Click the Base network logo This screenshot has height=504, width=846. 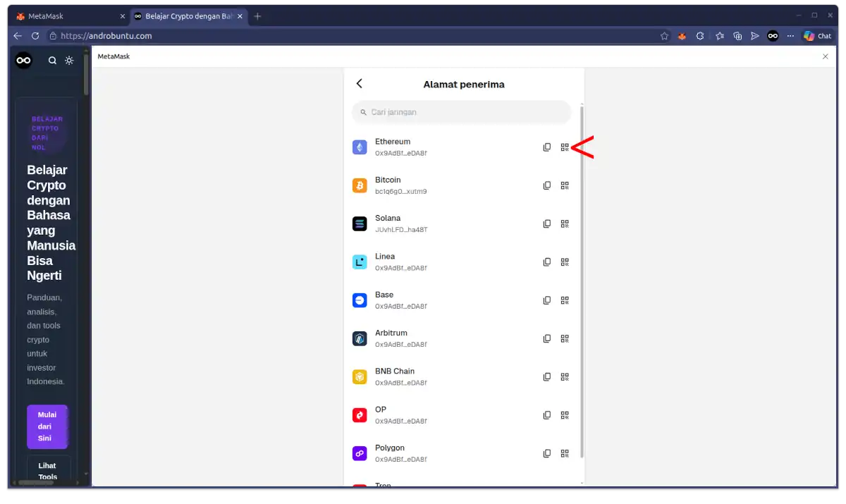(360, 300)
